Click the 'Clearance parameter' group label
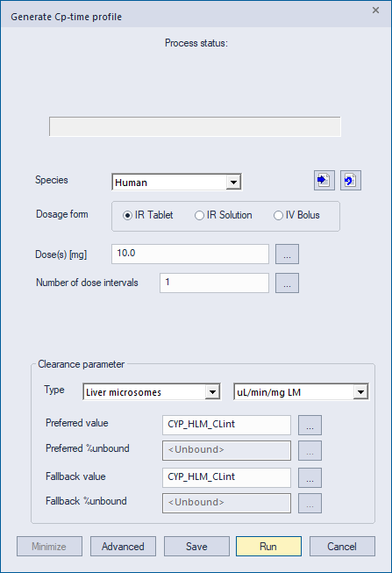 click(x=81, y=364)
